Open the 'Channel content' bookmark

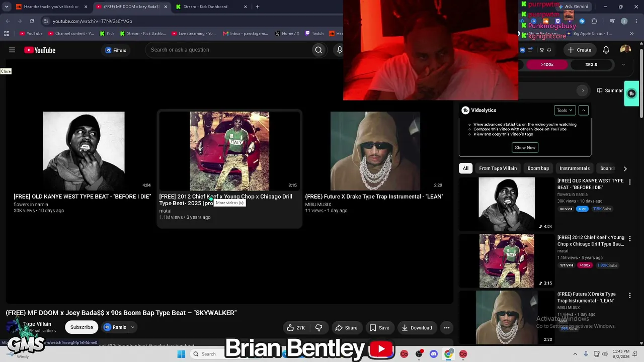click(x=71, y=34)
